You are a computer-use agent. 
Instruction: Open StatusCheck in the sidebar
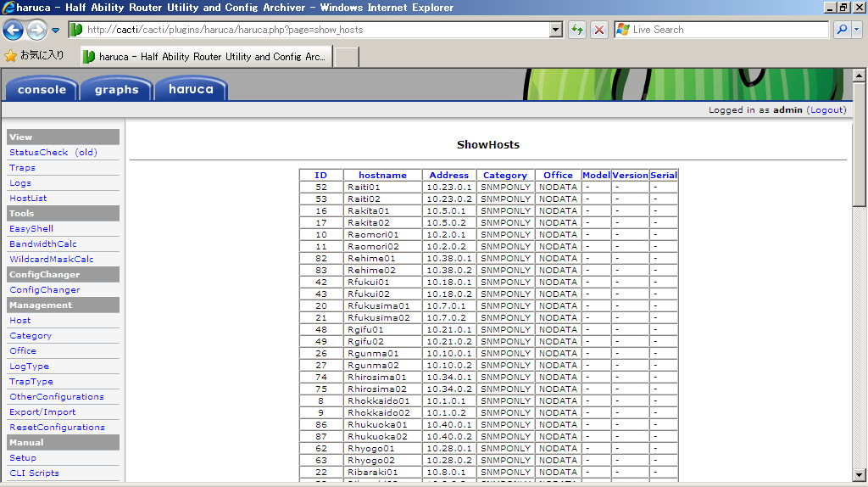click(x=39, y=153)
